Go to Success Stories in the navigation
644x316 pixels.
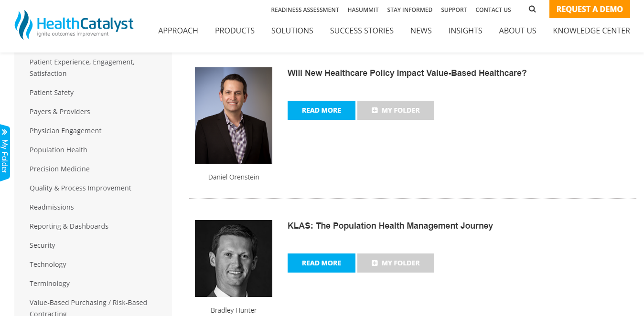pyautogui.click(x=362, y=31)
